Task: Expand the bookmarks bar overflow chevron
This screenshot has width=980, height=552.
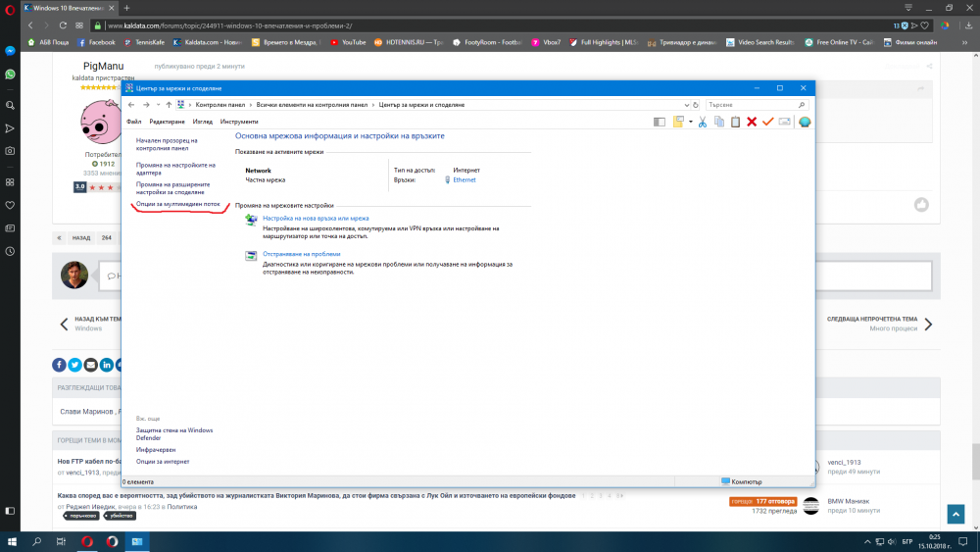Action: tap(965, 42)
